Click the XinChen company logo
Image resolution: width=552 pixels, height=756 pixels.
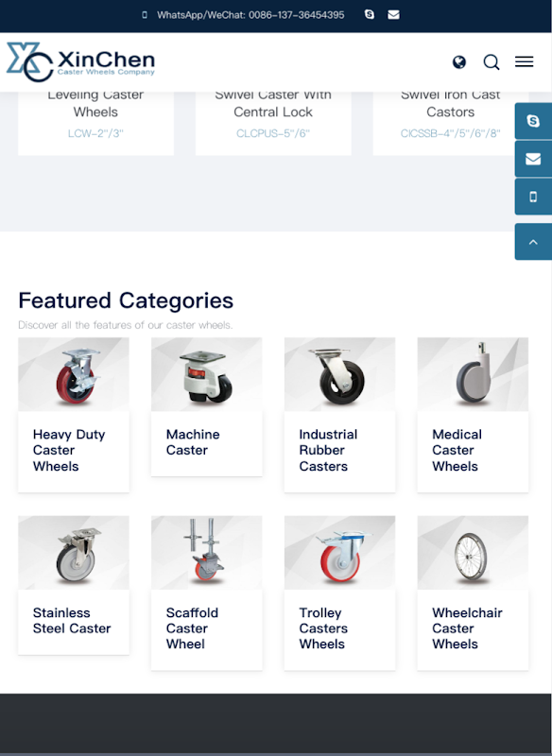[80, 61]
